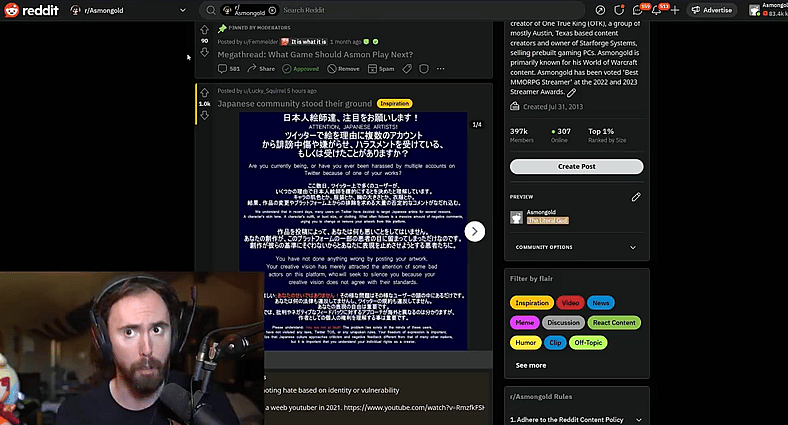Click the plus create icon in header
This screenshot has width=788, height=425.
pyautogui.click(x=675, y=10)
